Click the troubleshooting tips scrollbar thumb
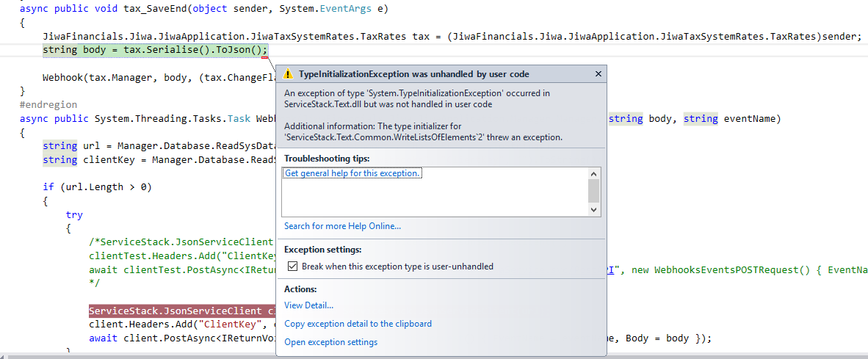The height and width of the screenshot is (359, 868). coord(594,190)
